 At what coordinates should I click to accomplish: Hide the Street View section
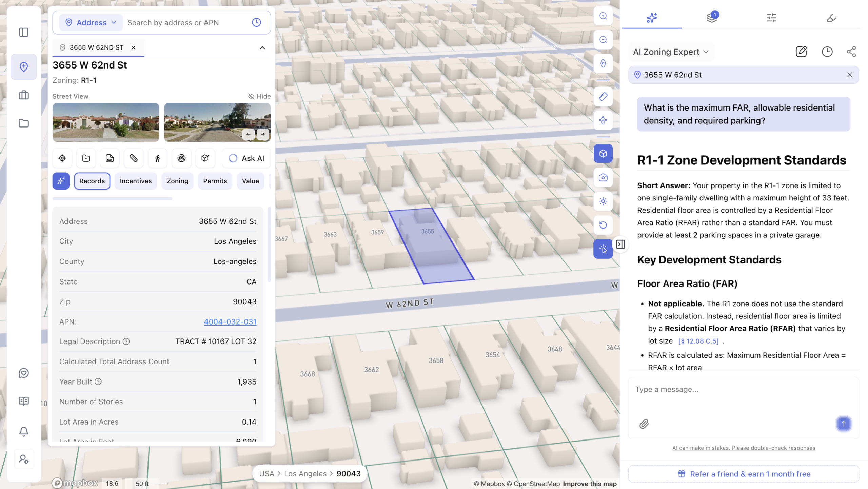(x=259, y=96)
